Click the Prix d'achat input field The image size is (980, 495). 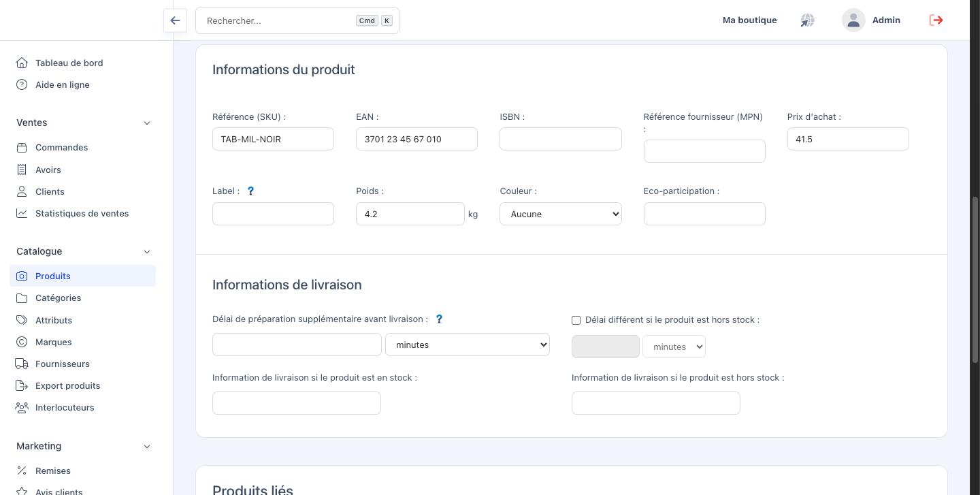click(x=848, y=139)
